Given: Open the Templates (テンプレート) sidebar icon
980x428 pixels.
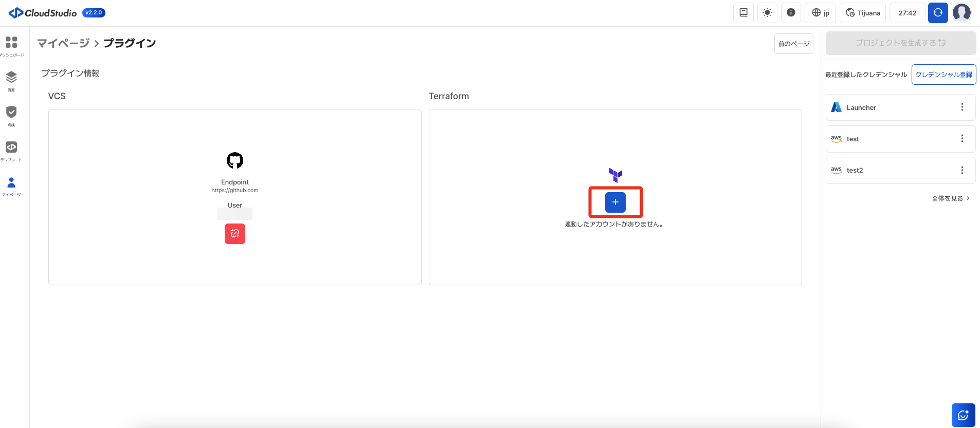Looking at the screenshot, I should pyautogui.click(x=11, y=147).
